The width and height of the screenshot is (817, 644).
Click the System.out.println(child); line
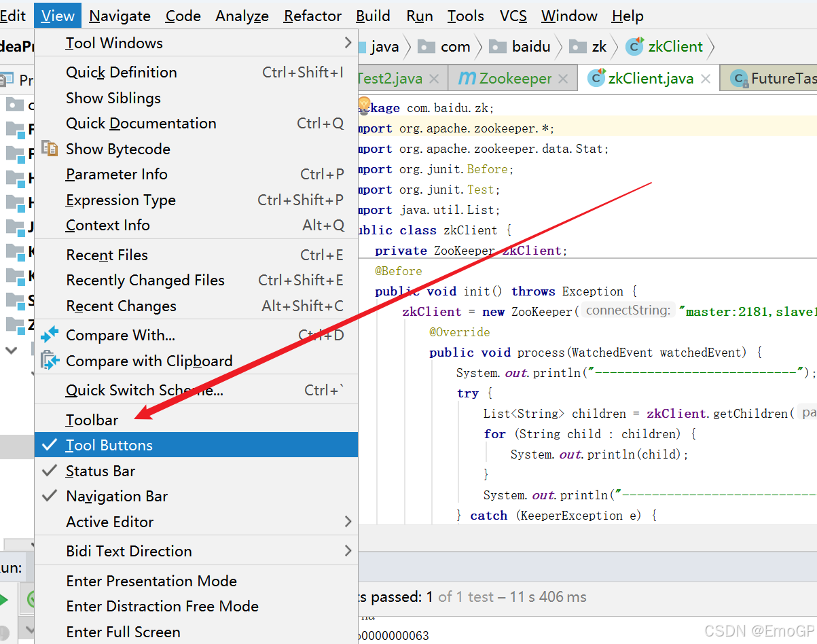[600, 454]
